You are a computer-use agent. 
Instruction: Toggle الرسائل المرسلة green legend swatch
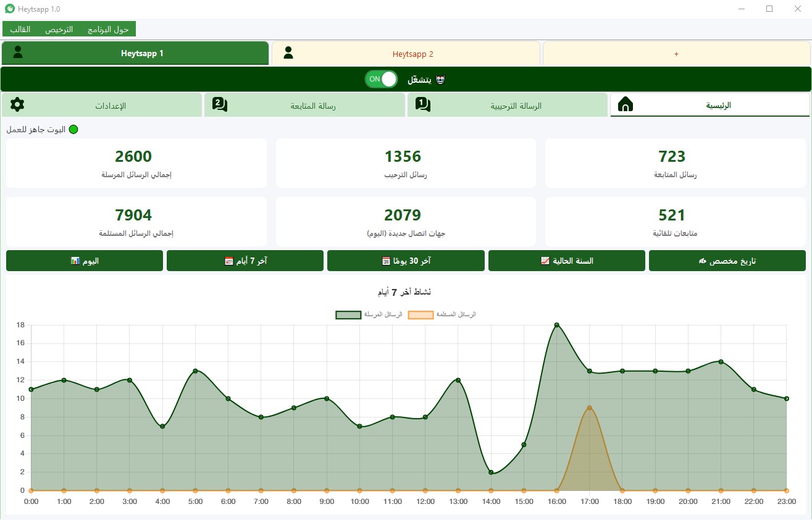[x=348, y=315]
